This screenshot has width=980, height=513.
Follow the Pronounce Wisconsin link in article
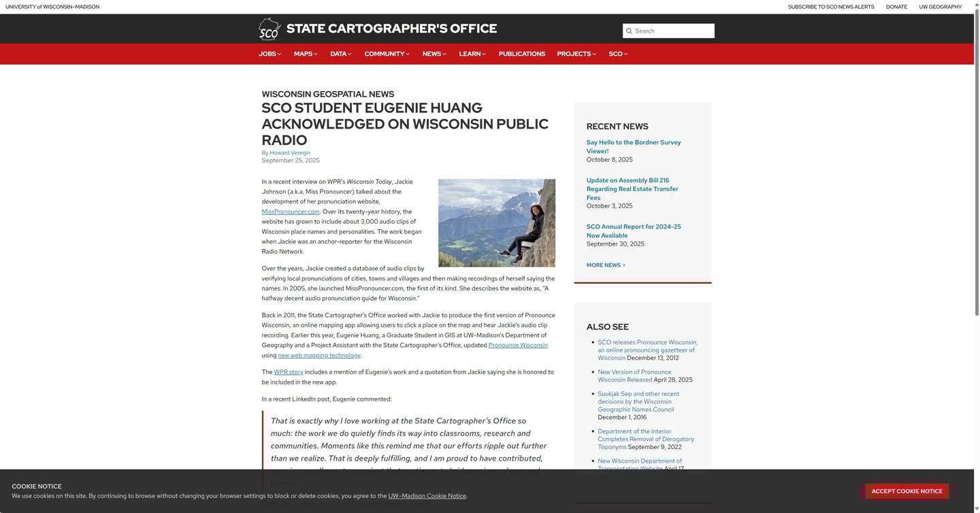pos(518,345)
